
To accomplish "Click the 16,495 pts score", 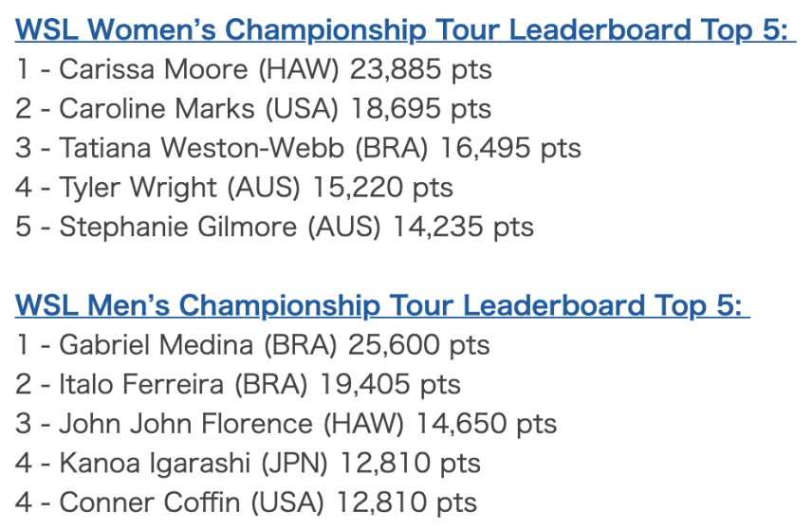I will (x=510, y=148).
